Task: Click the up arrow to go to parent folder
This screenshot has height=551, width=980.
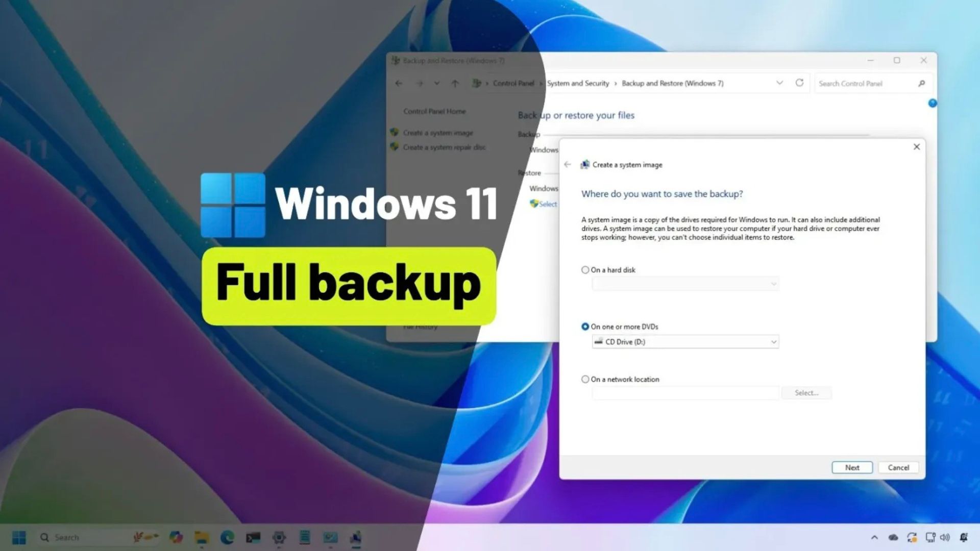Action: pyautogui.click(x=454, y=83)
